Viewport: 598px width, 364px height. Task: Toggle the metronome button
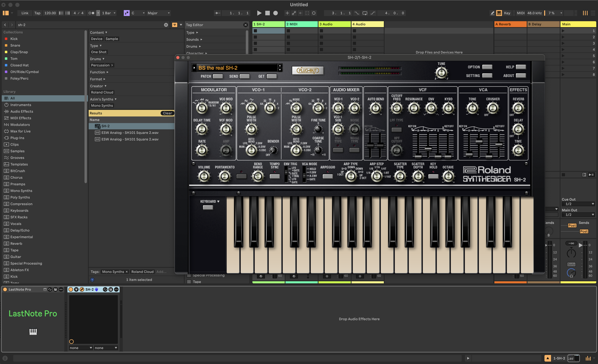click(x=91, y=13)
